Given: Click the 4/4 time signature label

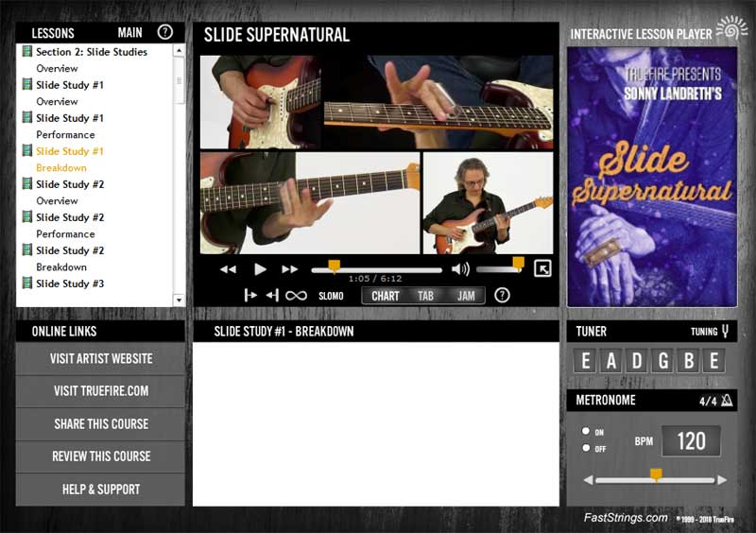Looking at the screenshot, I should 708,401.
